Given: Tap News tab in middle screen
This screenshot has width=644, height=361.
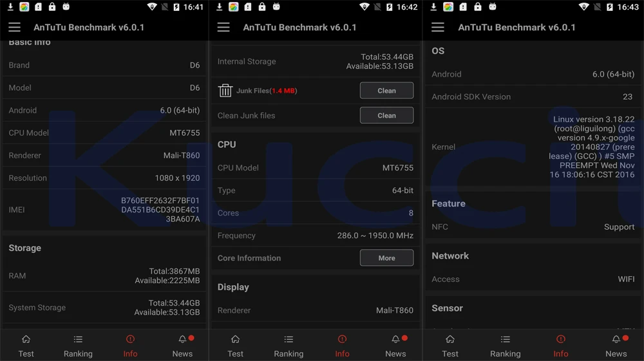Looking at the screenshot, I should [x=395, y=346].
